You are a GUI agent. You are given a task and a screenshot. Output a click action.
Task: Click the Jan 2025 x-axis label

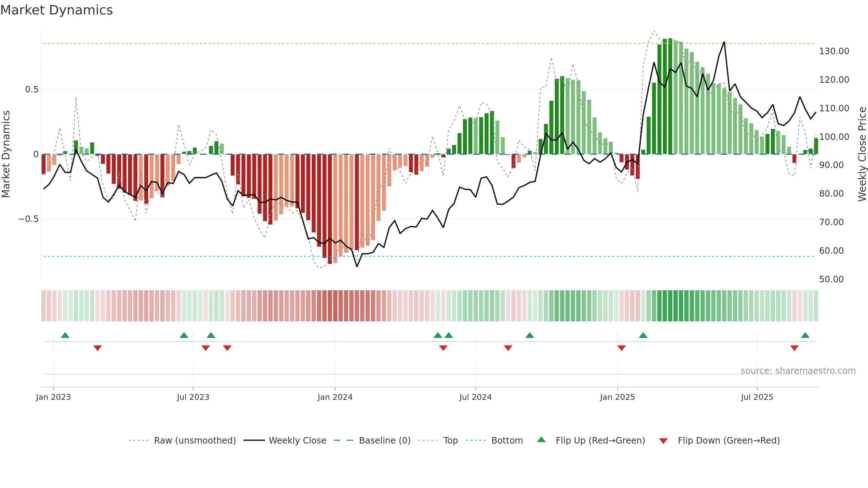click(618, 397)
